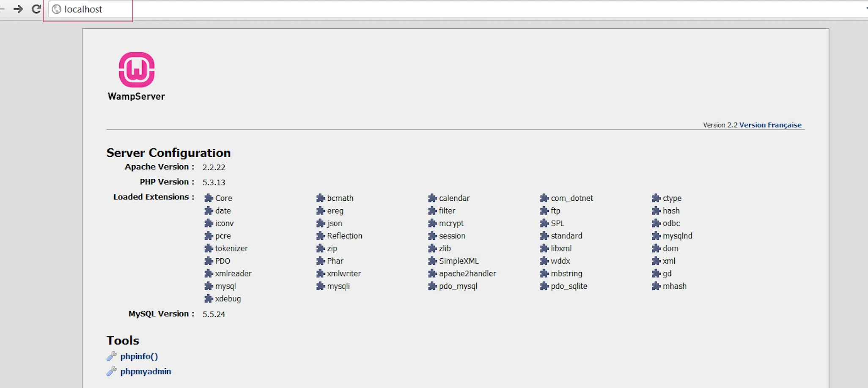868x388 pixels.
Task: Click the standard extension name
Action: pyautogui.click(x=566, y=236)
